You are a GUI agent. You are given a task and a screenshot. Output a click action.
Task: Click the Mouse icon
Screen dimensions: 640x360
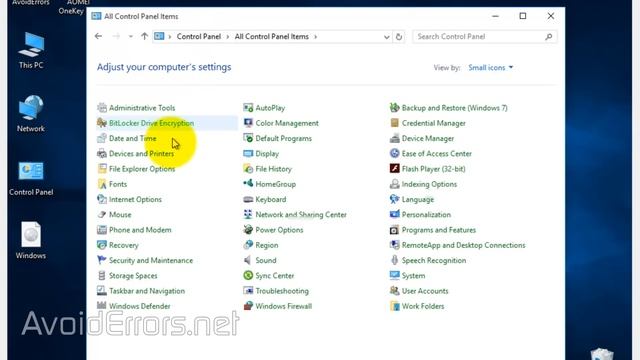click(x=102, y=214)
